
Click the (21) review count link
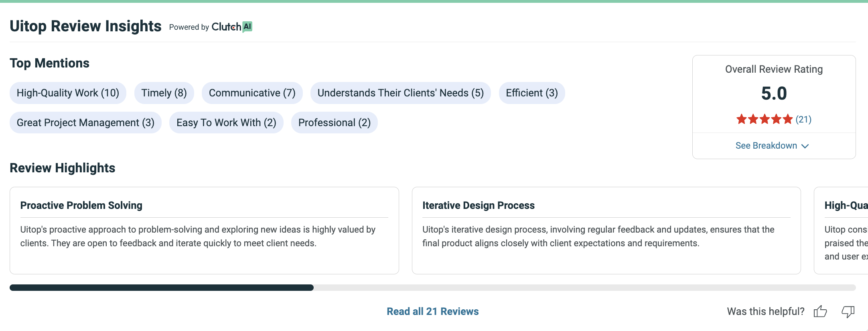pyautogui.click(x=803, y=119)
